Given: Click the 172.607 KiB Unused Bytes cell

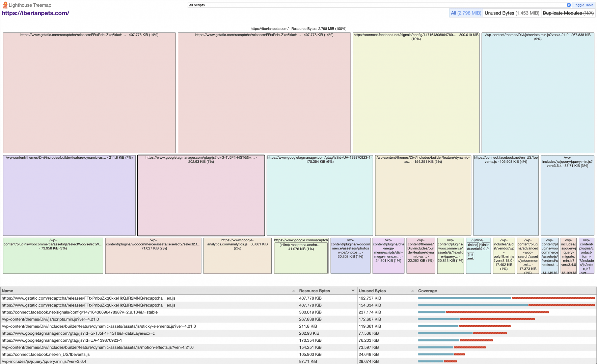Looking at the screenshot, I should 387,320.
